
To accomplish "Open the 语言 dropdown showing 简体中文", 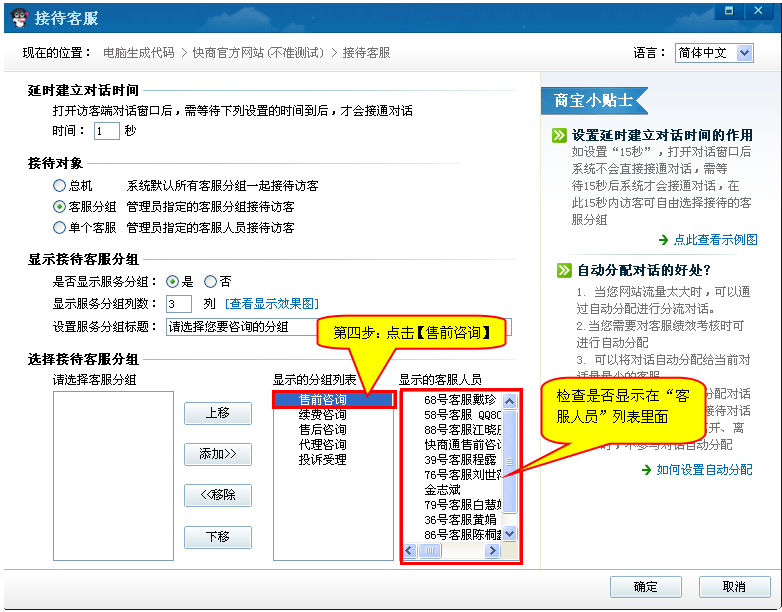I will (x=713, y=53).
